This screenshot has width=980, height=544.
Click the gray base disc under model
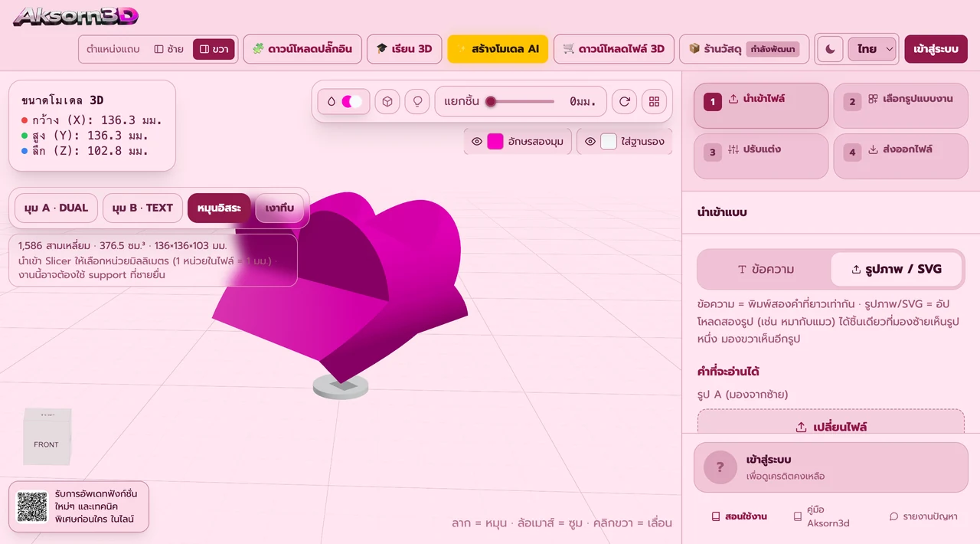coord(341,387)
